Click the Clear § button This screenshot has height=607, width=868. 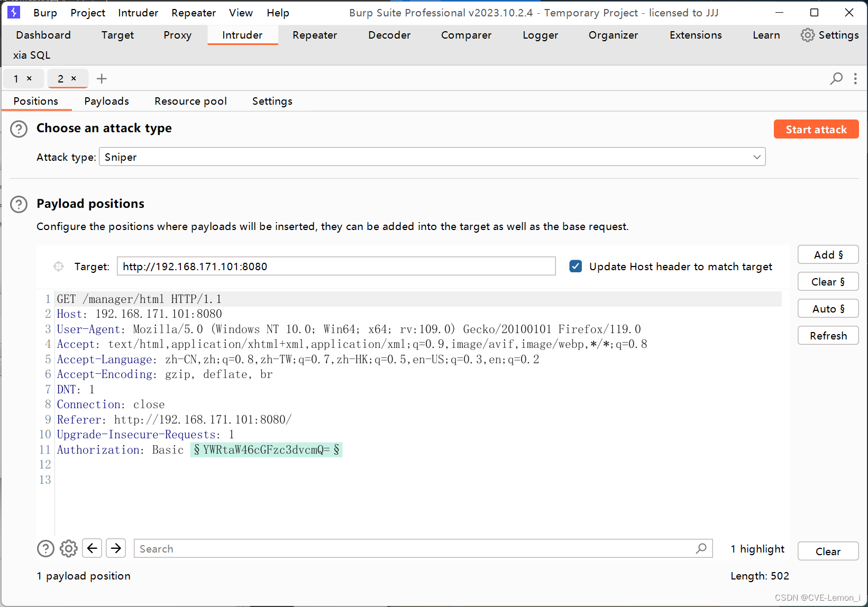coord(828,282)
